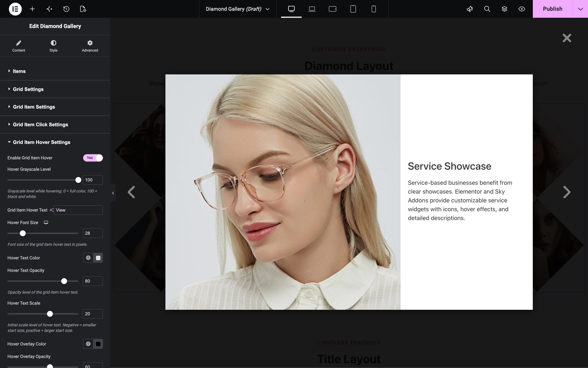
Task: Collapse the editor panel with side handle
Action: click(113, 193)
